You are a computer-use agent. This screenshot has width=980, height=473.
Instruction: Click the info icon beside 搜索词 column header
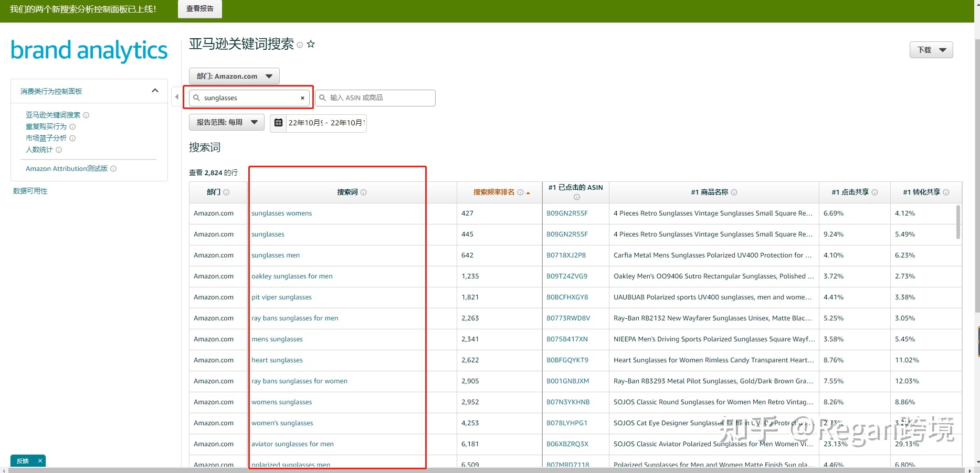[x=364, y=192]
